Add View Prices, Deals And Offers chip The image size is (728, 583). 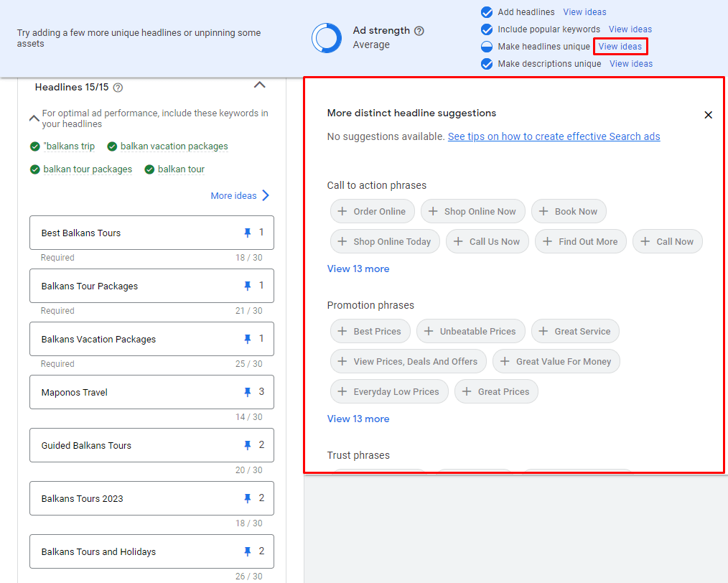tap(408, 361)
